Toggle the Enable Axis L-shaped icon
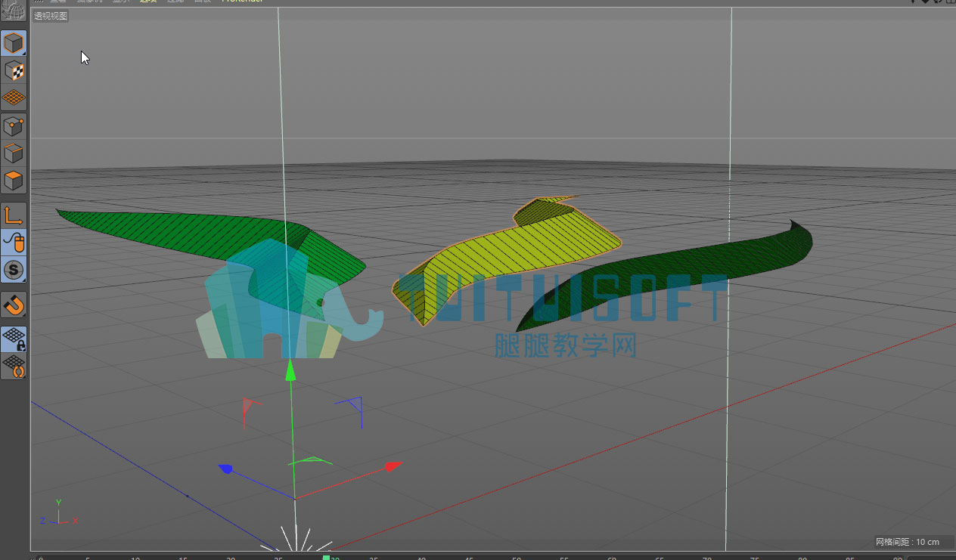The width and height of the screenshot is (956, 560). point(14,215)
